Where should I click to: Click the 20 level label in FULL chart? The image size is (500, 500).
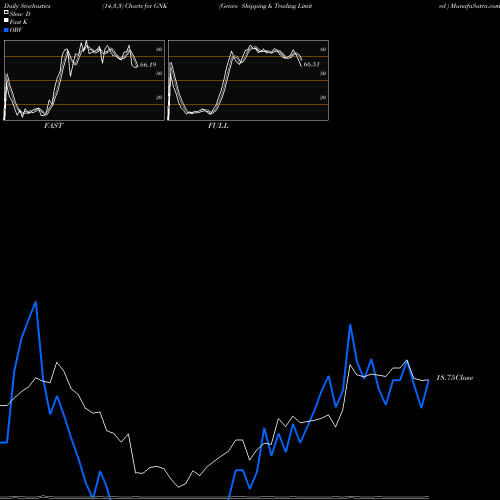pos(323,97)
